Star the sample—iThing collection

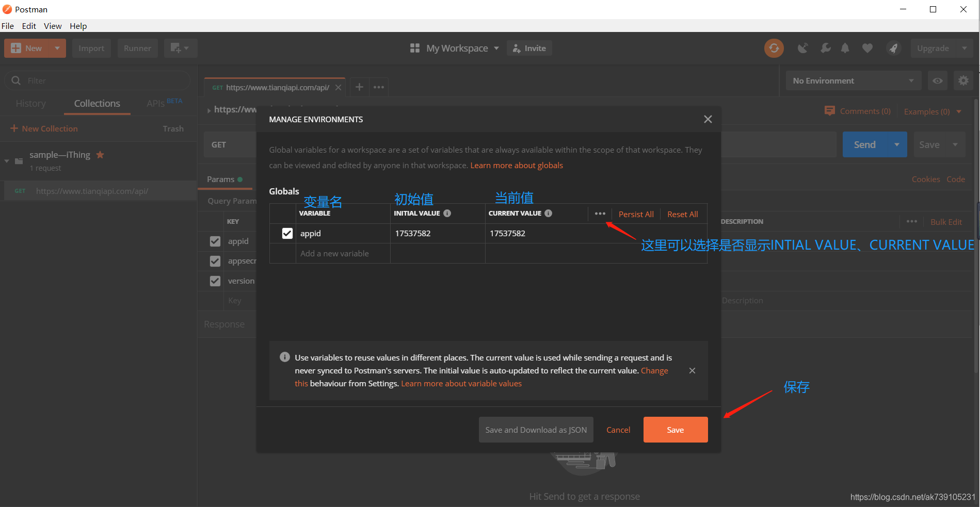pyautogui.click(x=100, y=155)
